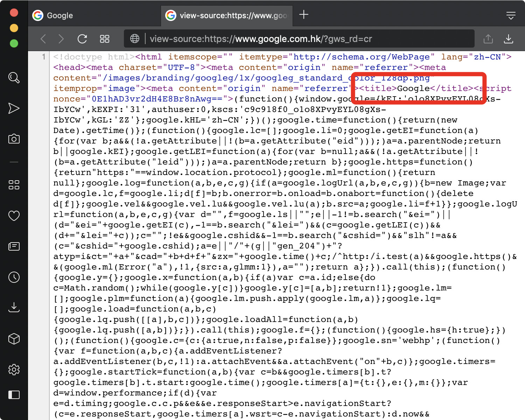Open Downloads icon in the sidebar
Viewport: 525px width, 420px height.
pyautogui.click(x=14, y=307)
